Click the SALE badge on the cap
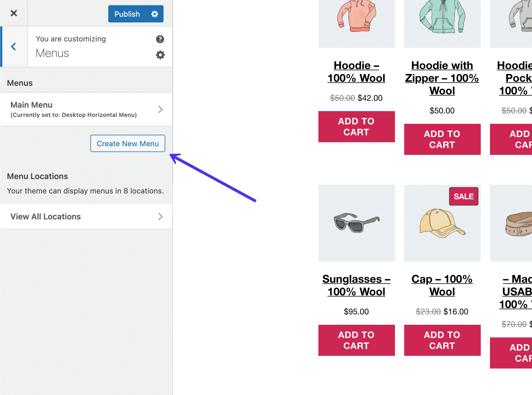The image size is (532, 395). tap(463, 196)
